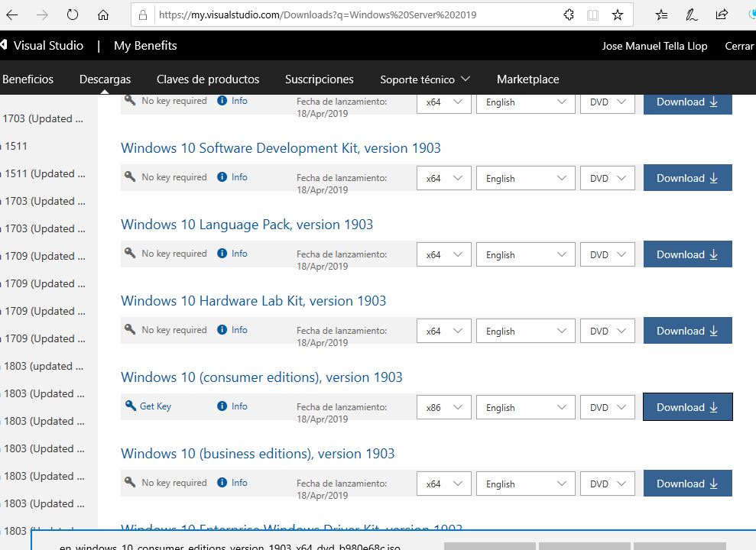Open the browser home page icon
Viewport: 756px width, 550px height.
click(x=102, y=15)
